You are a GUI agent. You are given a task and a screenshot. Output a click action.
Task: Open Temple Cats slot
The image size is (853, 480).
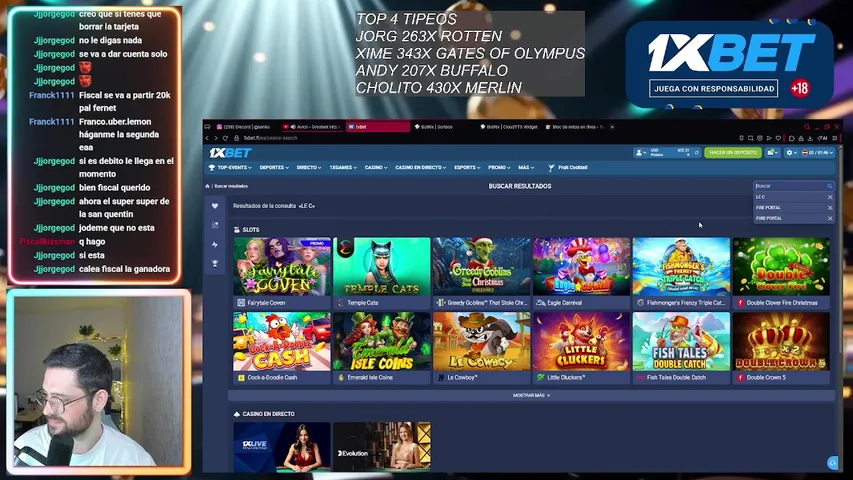click(x=382, y=273)
